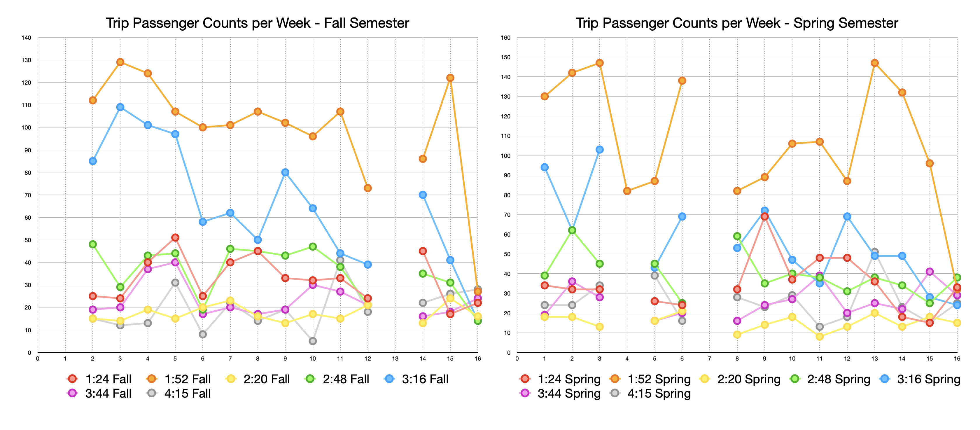Click the 4:15 Spring gray legend marker

tap(615, 393)
